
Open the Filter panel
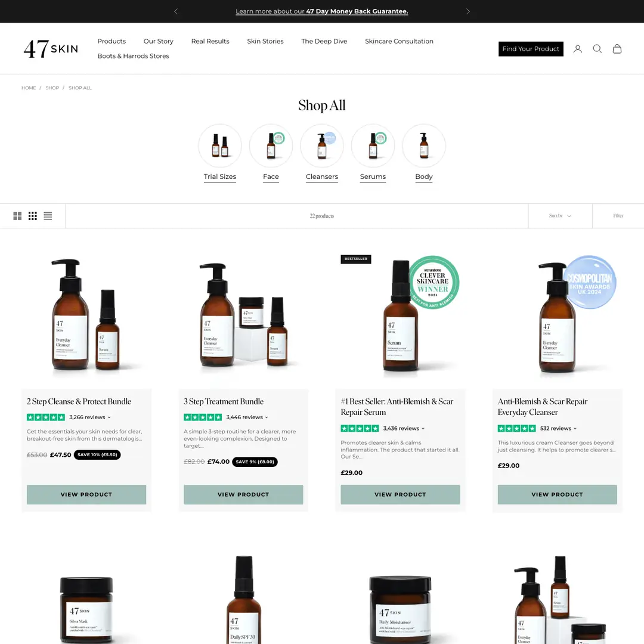click(618, 216)
